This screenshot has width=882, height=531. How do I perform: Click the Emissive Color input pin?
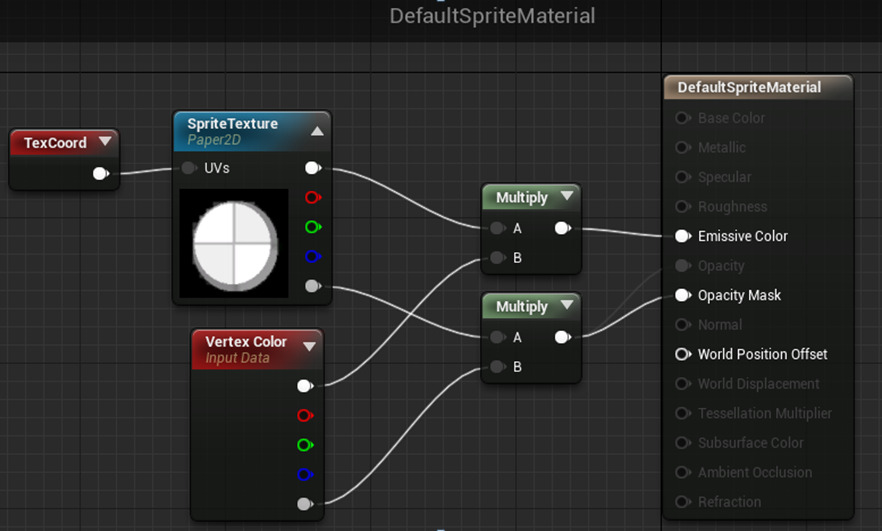[682, 236]
